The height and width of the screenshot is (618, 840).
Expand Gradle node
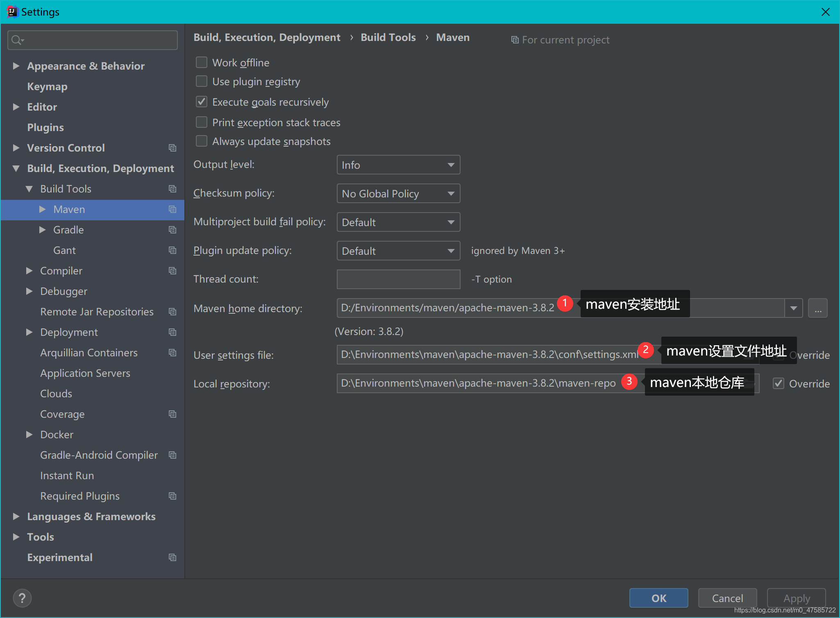pos(42,230)
